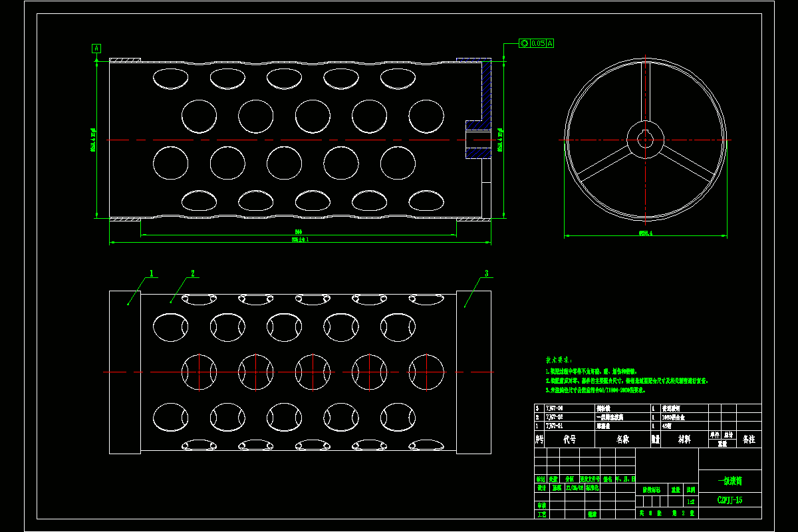Viewport: 798px width, 532px height.
Task: Click the "备注" column header
Action: click(749, 440)
